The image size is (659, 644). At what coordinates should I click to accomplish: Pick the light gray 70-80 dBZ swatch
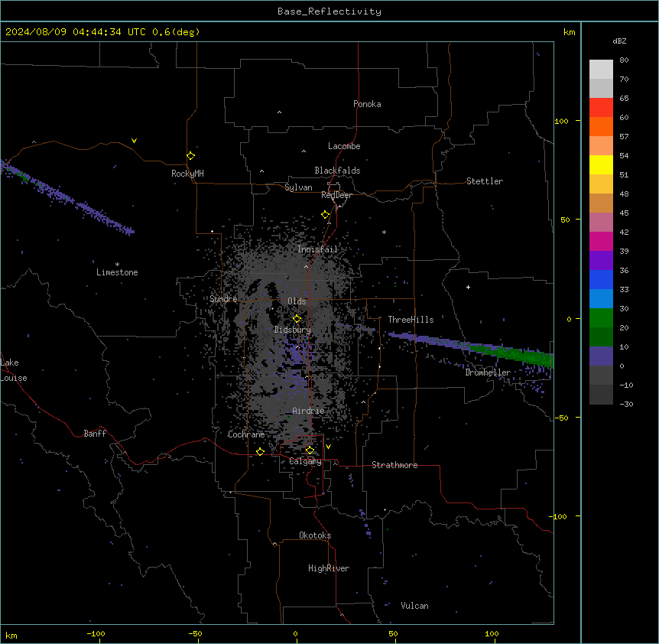tap(601, 70)
